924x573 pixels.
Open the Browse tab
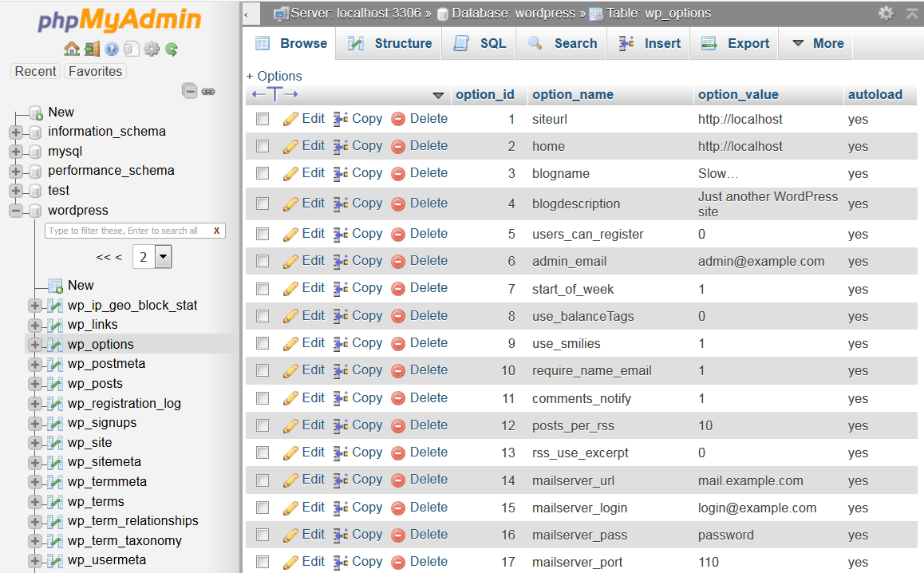tap(290, 44)
